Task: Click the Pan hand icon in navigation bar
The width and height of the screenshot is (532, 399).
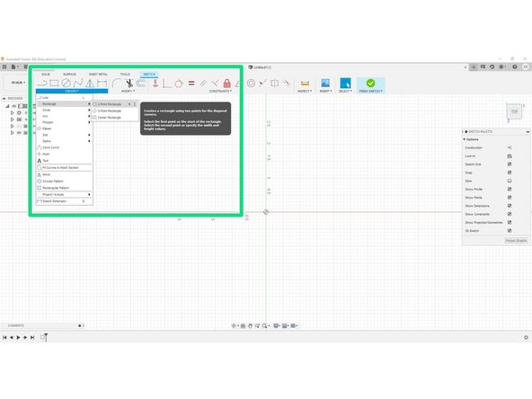Action: point(251,326)
